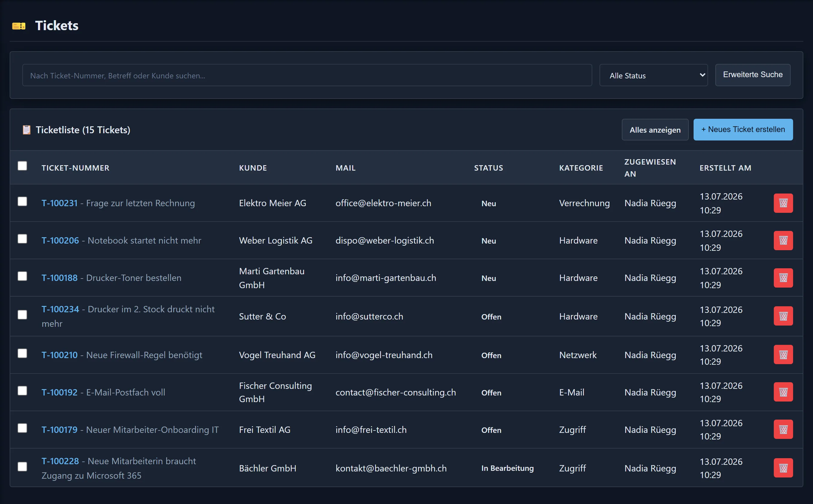Delete ticket T-100234 with trash icon
The height and width of the screenshot is (504, 813).
(783, 316)
